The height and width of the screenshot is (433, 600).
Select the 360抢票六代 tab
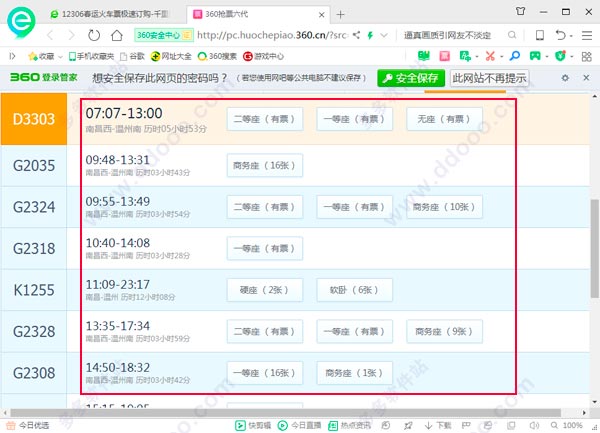coord(258,14)
